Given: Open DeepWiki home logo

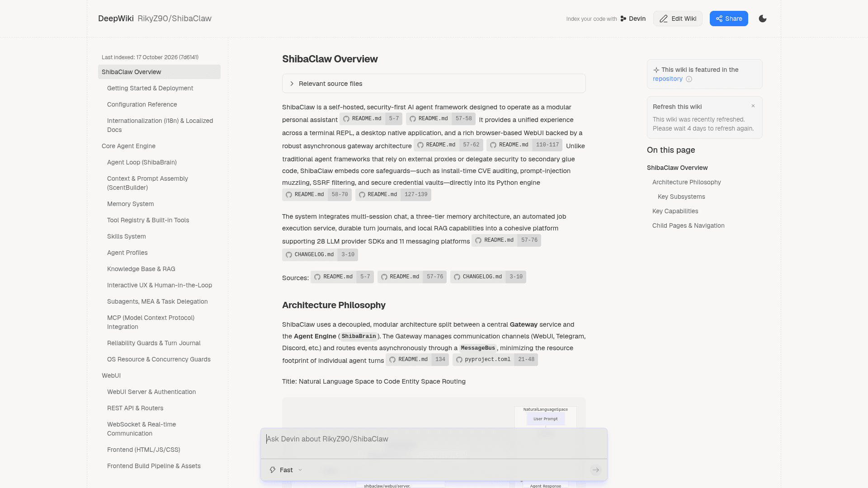Looking at the screenshot, I should pyautogui.click(x=116, y=19).
